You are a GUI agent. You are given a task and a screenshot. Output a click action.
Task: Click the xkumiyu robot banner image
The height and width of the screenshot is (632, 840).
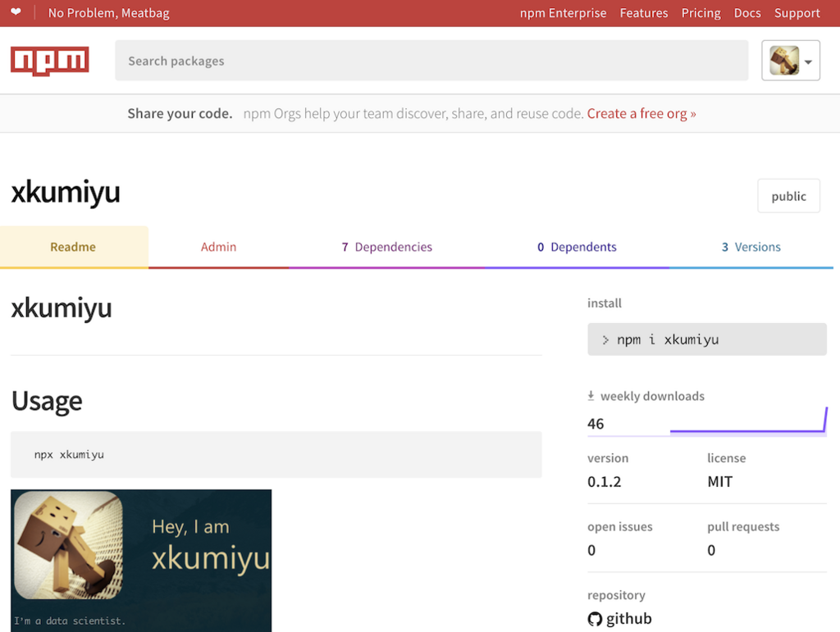point(140,561)
